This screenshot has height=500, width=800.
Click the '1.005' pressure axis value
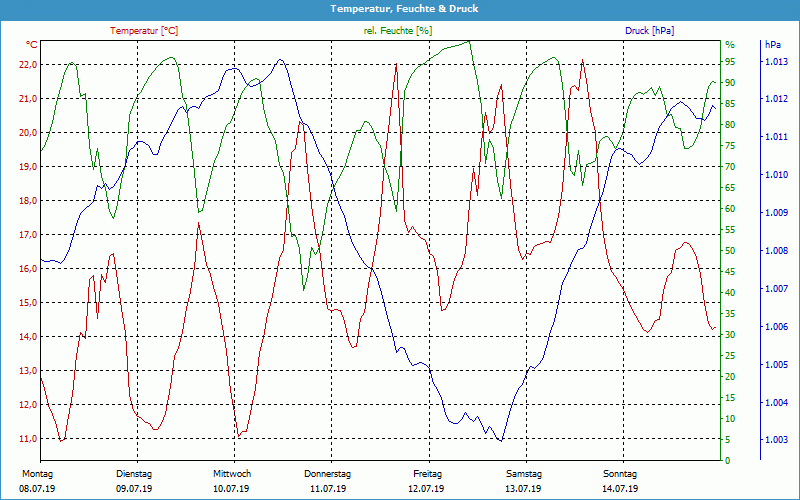coord(776,365)
